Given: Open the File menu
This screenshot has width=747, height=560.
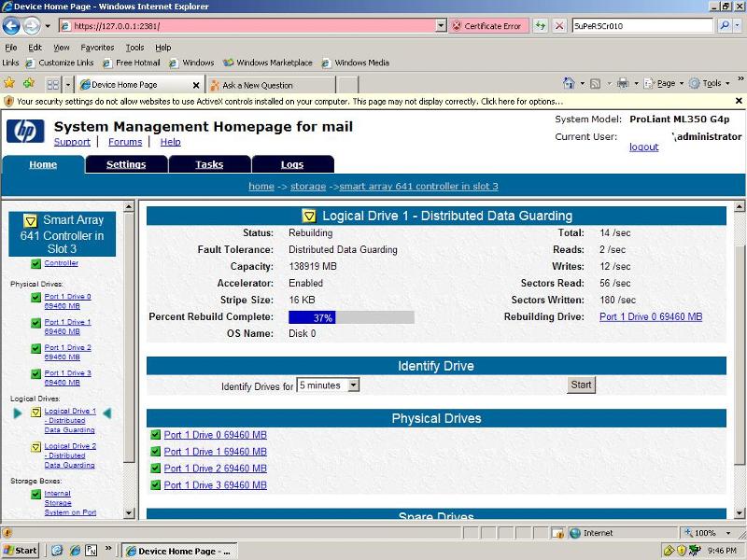Looking at the screenshot, I should coord(10,48).
